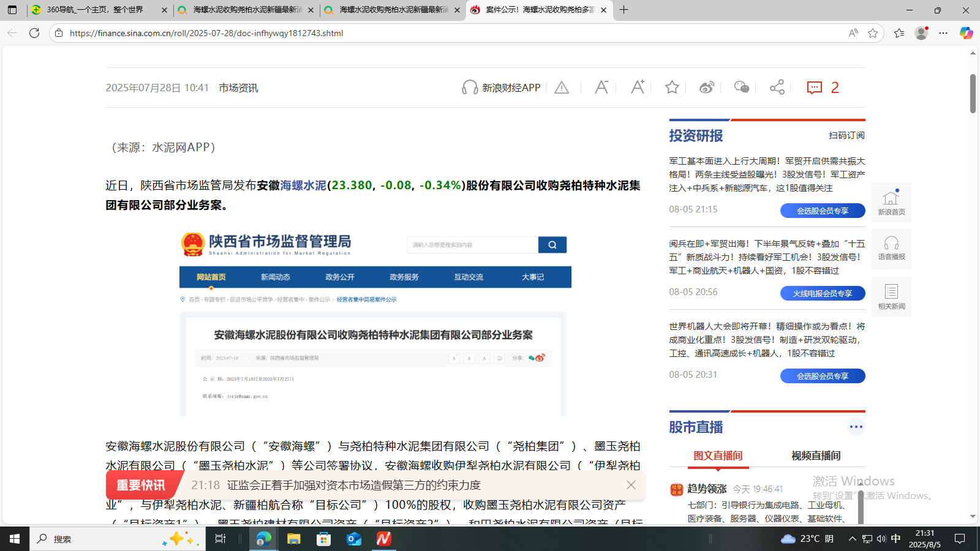Open the 股市直播 section heading

(696, 427)
